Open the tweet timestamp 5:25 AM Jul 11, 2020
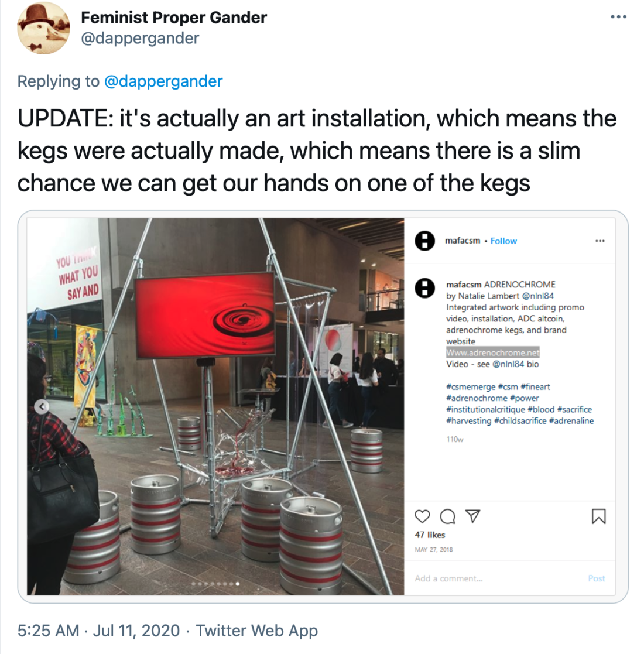The width and height of the screenshot is (644, 654). point(98,631)
